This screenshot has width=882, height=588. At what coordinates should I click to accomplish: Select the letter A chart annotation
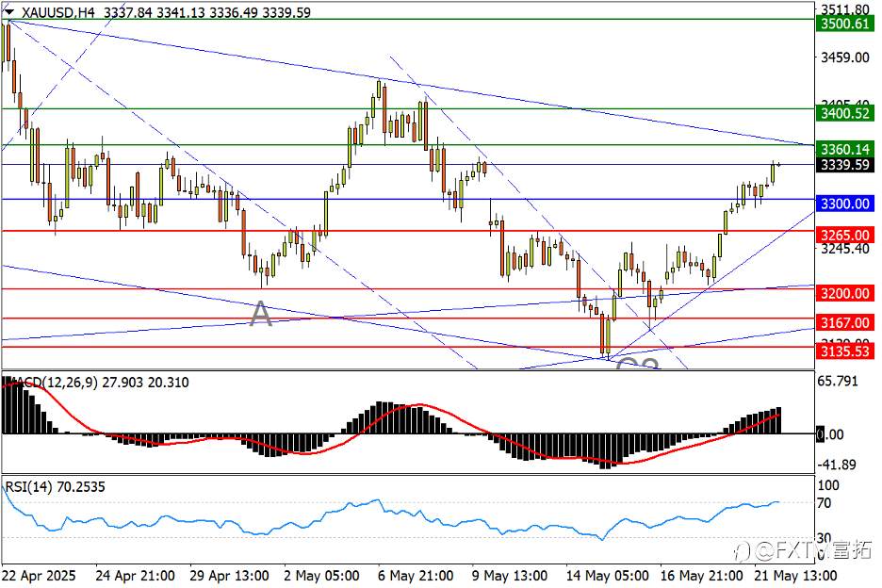[x=260, y=314]
